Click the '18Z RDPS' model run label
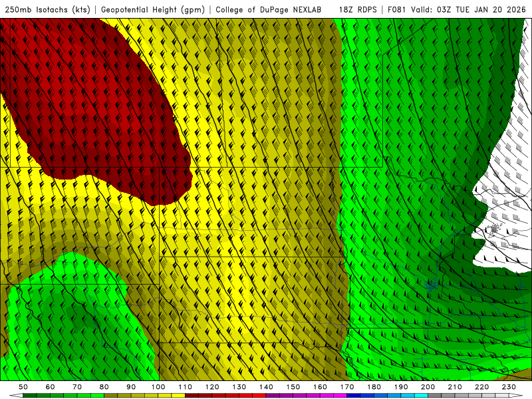This screenshot has height=399, width=532. tap(358, 9)
